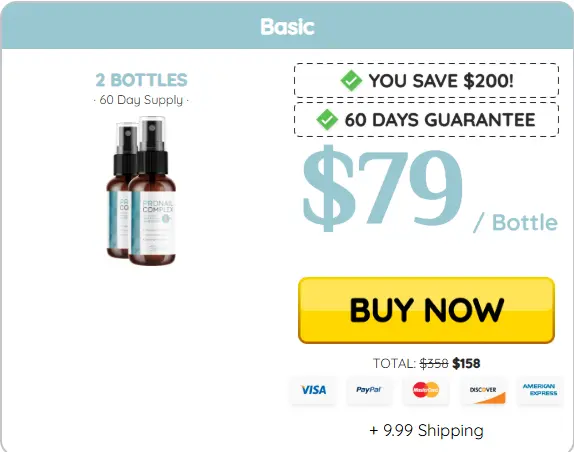The width and height of the screenshot is (574, 452).
Task: Click the yellow BUY NOW button
Action: pos(426,310)
